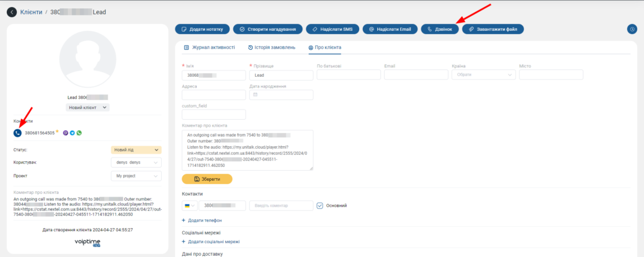The height and width of the screenshot is (257, 644).
Task: Toggle the Основний checkbox
Action: click(x=320, y=205)
